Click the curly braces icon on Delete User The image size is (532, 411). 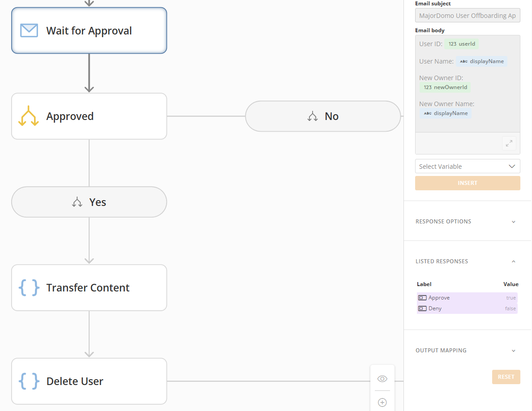[29, 381]
